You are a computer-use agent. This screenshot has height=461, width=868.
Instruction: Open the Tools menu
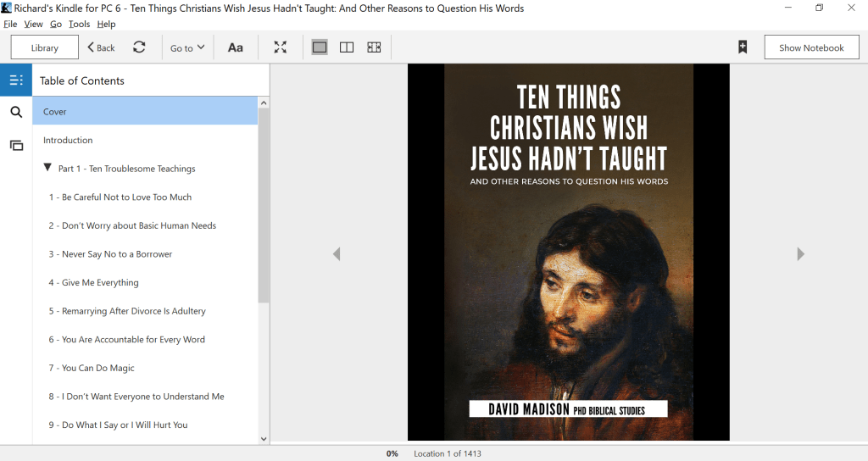(79, 25)
